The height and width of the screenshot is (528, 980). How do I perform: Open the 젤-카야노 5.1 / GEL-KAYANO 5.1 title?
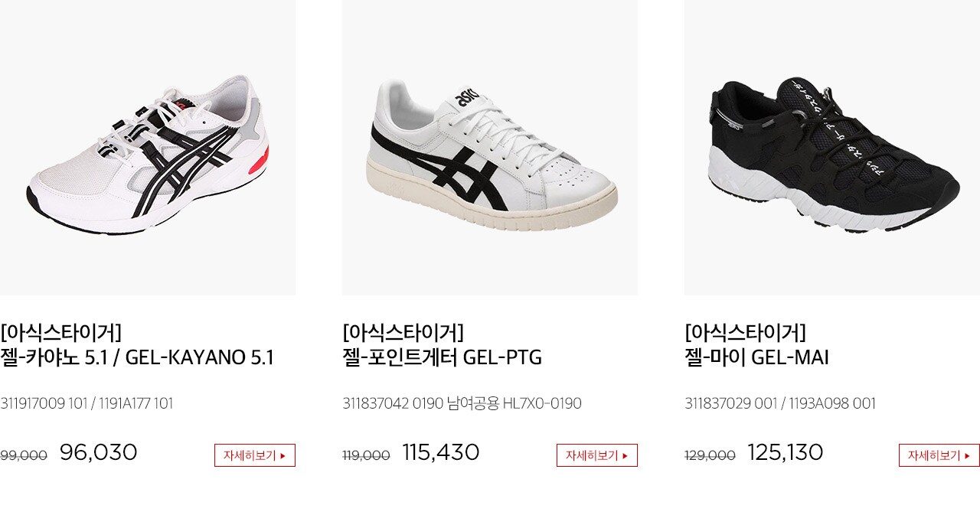point(137,357)
